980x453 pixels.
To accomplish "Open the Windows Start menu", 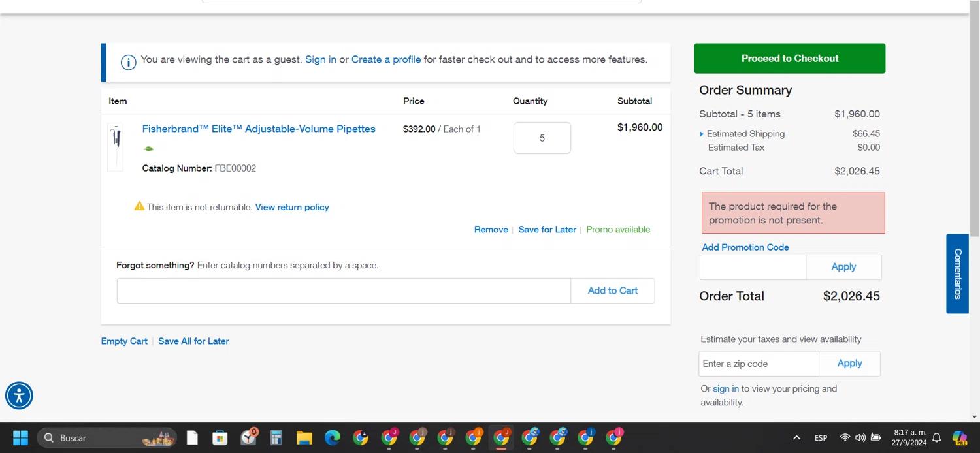I will 20,438.
